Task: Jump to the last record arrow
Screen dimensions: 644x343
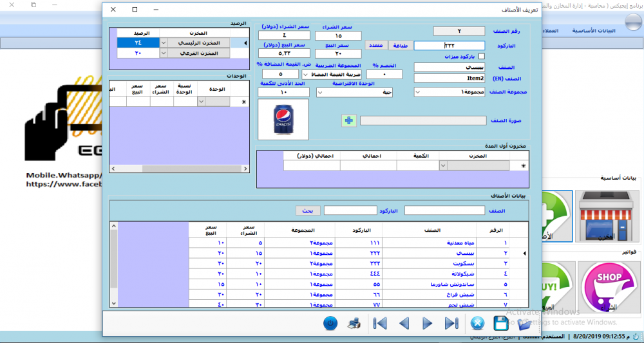Action: point(451,323)
